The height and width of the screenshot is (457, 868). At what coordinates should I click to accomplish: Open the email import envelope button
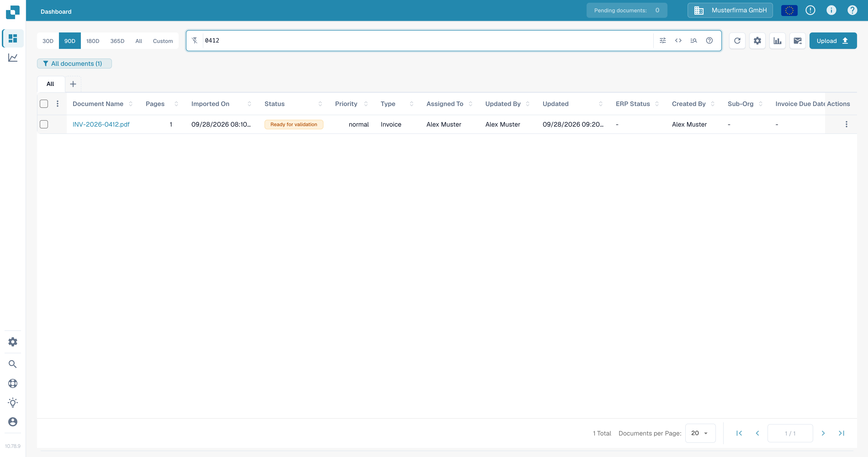pos(798,41)
